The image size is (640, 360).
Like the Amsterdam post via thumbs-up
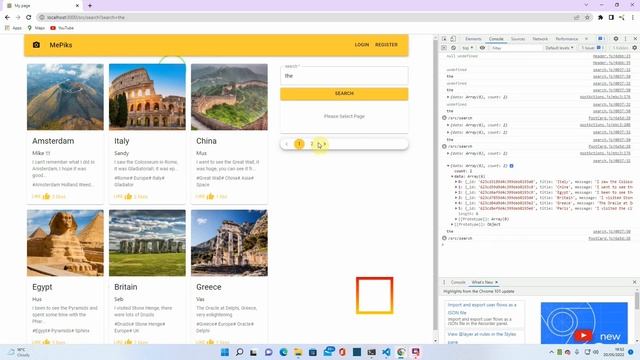(46, 196)
